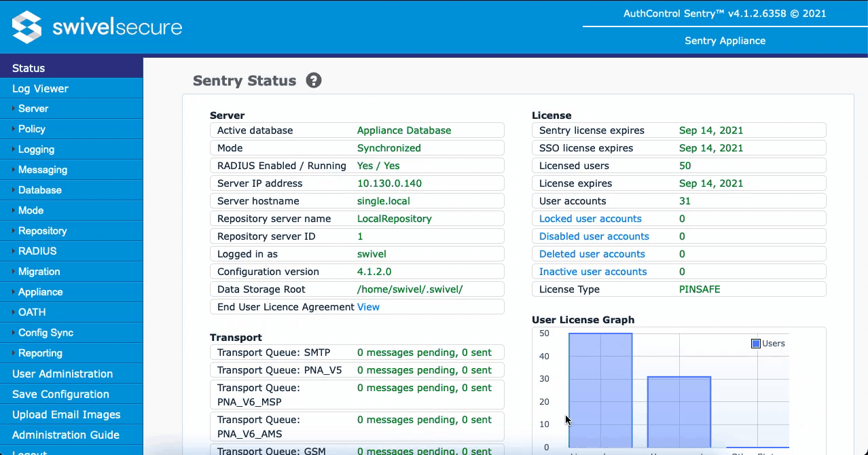Viewport: 868px width, 455px height.
Task: Expand the Policy sidebar section
Action: click(31, 129)
